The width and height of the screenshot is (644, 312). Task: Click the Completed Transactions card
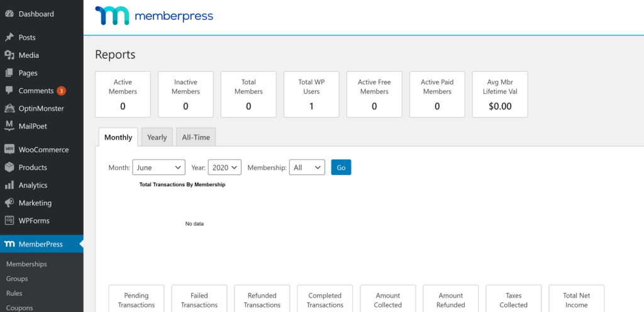click(325, 298)
